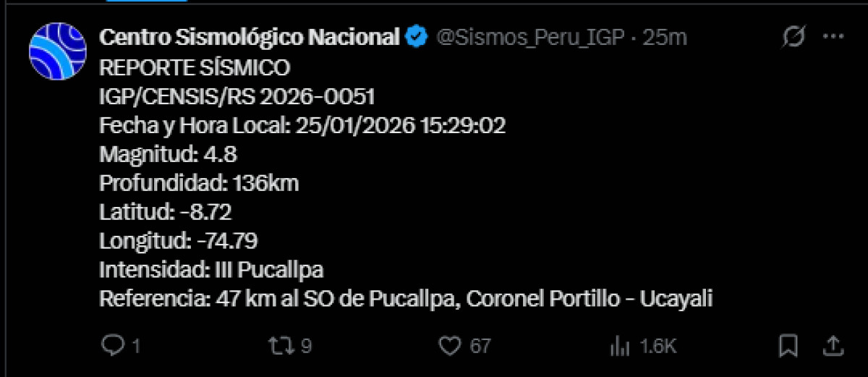Click the reply speech bubble icon
This screenshot has height=377, width=868.
pos(111,346)
